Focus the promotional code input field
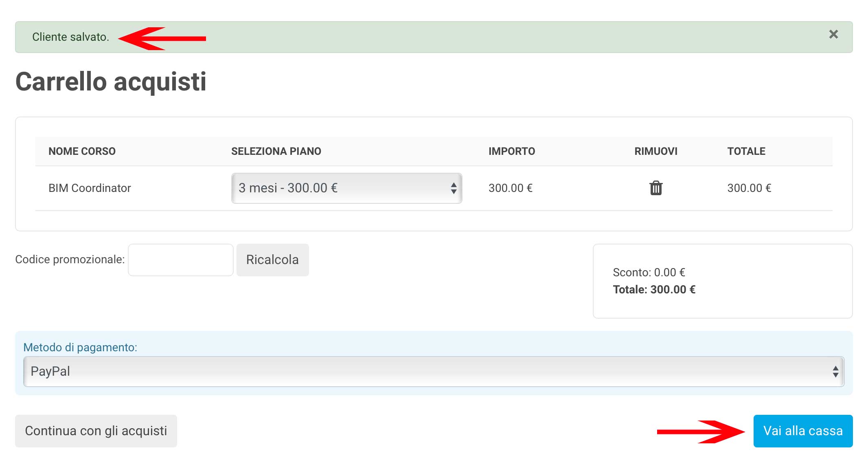868x458 pixels. point(180,260)
